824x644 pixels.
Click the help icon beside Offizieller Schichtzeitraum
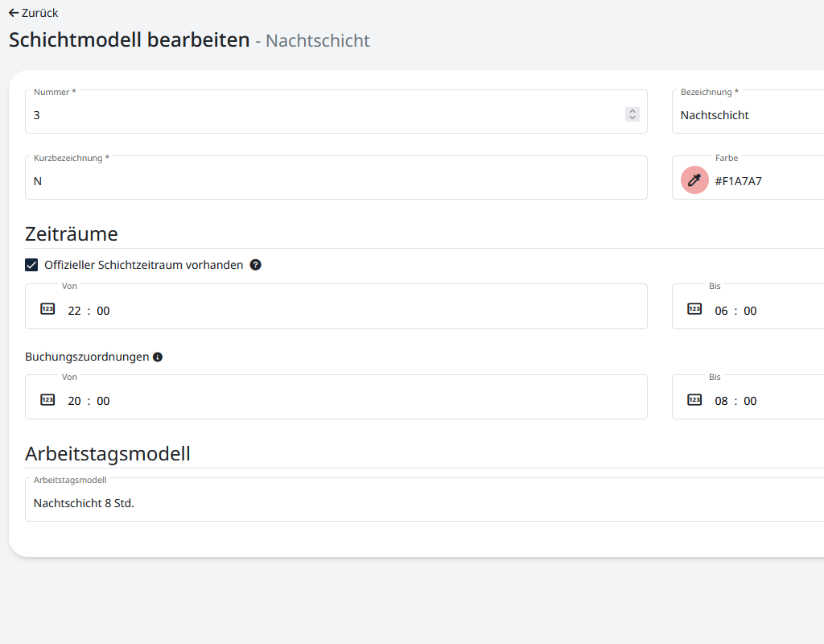[x=255, y=264]
